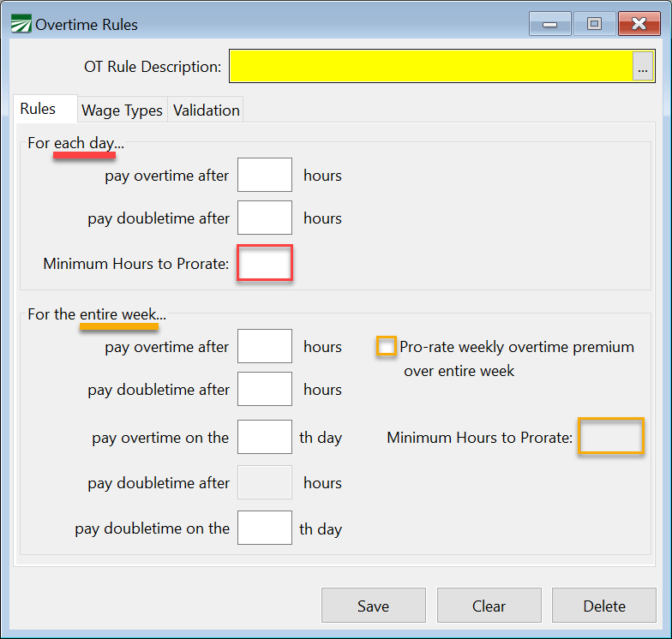Viewport: 672px width, 639px height.
Task: Click the app logo icon in title bar
Action: 21,25
